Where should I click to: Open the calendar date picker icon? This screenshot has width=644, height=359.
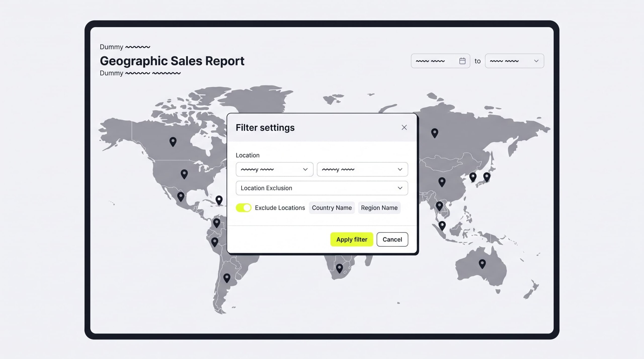(x=462, y=61)
